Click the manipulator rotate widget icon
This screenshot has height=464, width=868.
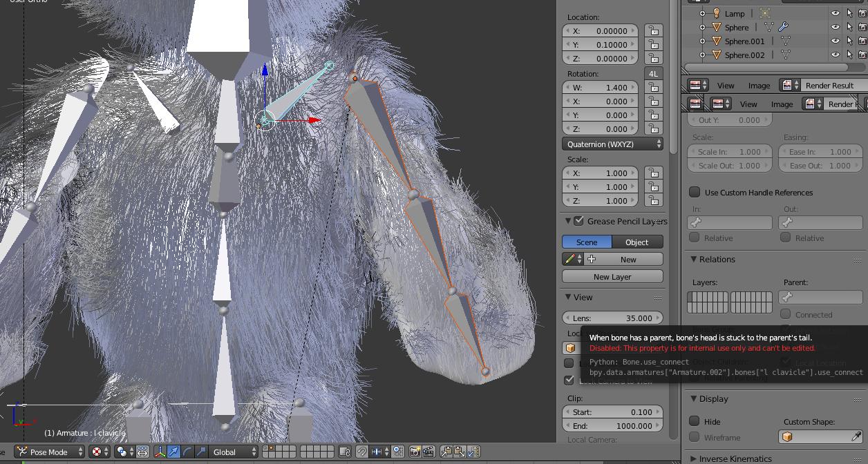point(187,452)
